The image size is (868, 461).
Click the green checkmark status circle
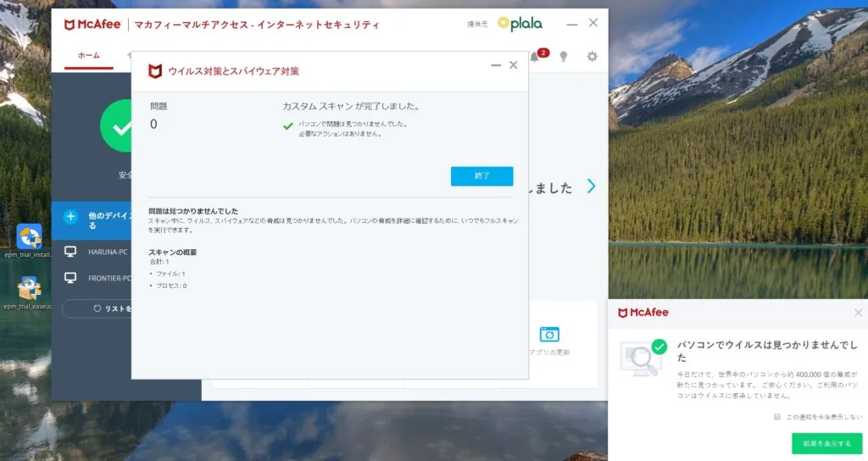tap(116, 126)
